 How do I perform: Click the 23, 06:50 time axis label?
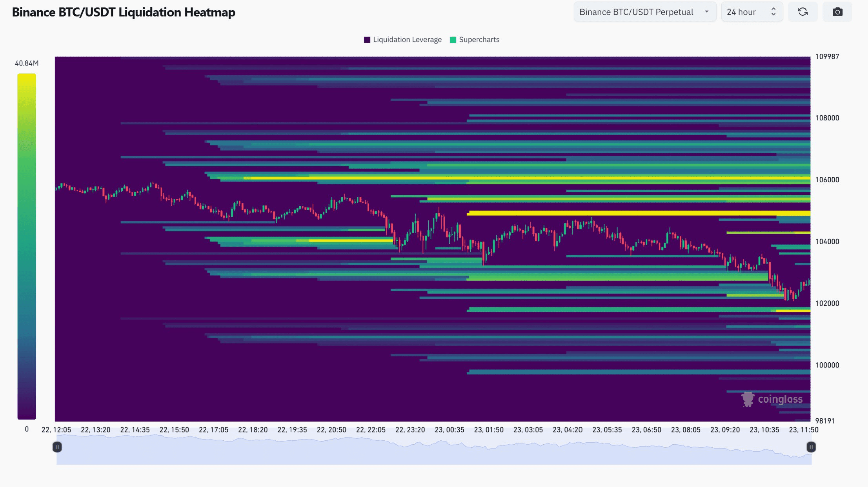[x=646, y=430]
